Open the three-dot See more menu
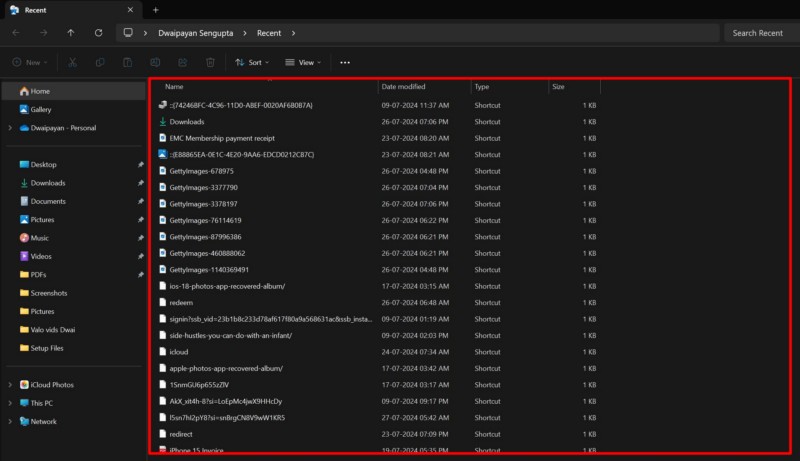This screenshot has height=461, width=800. [345, 62]
